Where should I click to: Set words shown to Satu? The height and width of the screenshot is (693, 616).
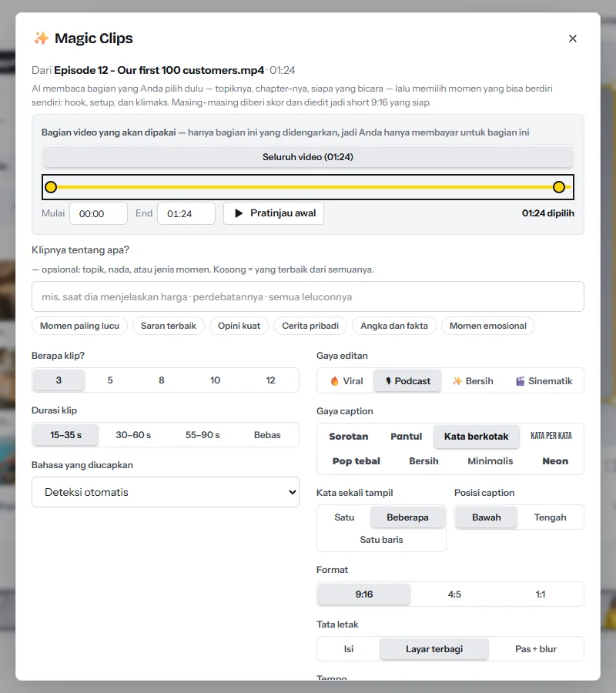(344, 517)
